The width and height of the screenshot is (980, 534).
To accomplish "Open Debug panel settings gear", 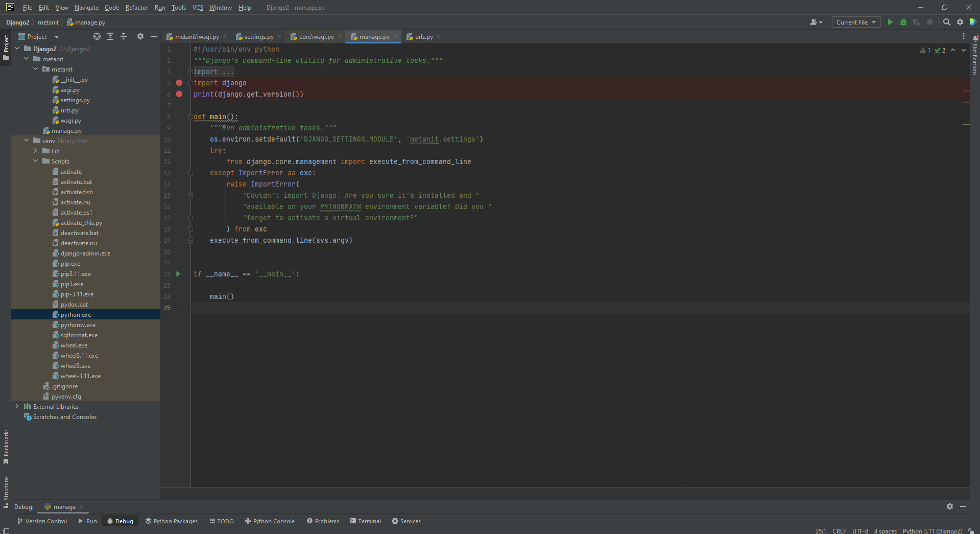I will coord(950,506).
